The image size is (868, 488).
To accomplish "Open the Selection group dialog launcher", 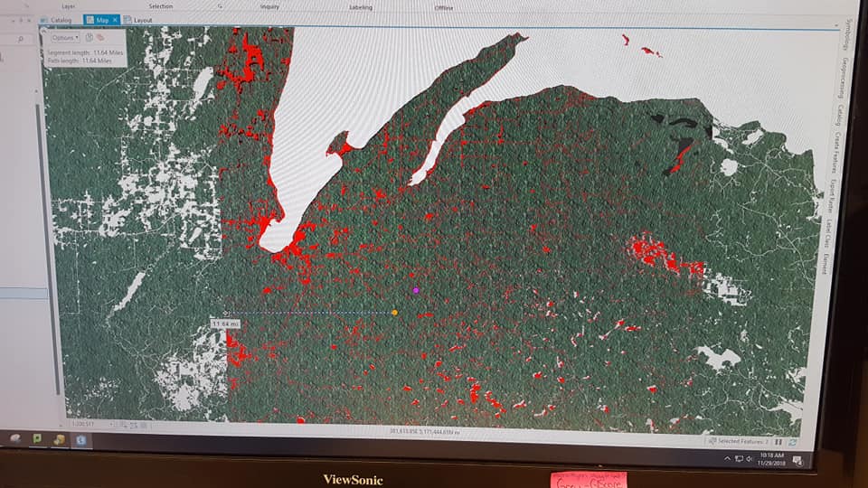I will click(221, 6).
